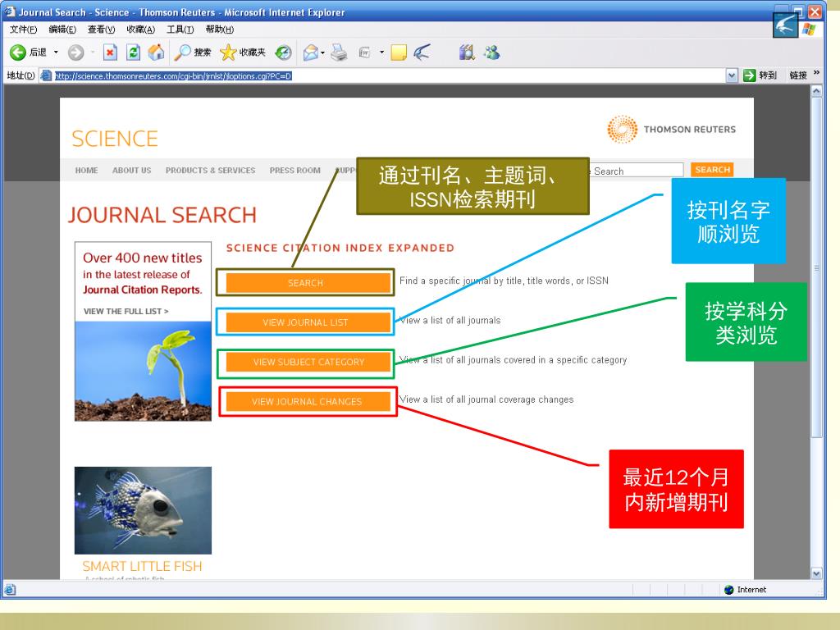Click the yellow note toolbar icon

[399, 52]
